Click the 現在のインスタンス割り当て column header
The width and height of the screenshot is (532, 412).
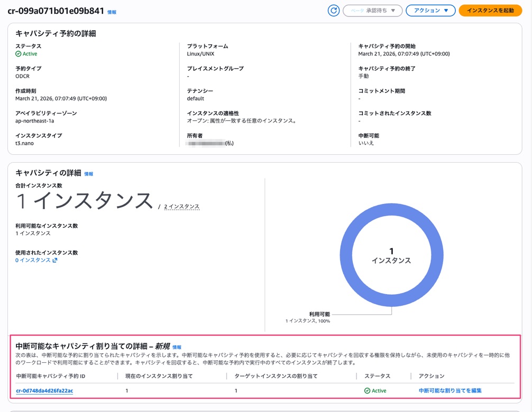click(159, 376)
